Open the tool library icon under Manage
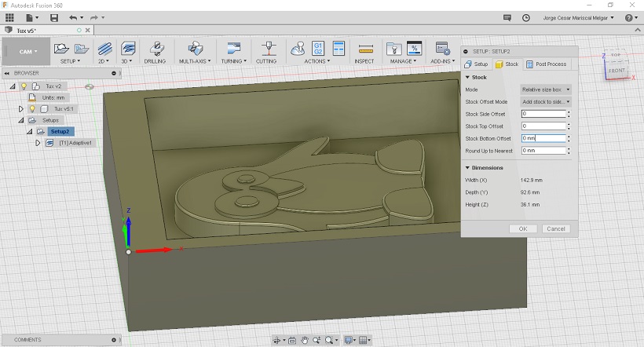644x347 pixels. coord(394,49)
